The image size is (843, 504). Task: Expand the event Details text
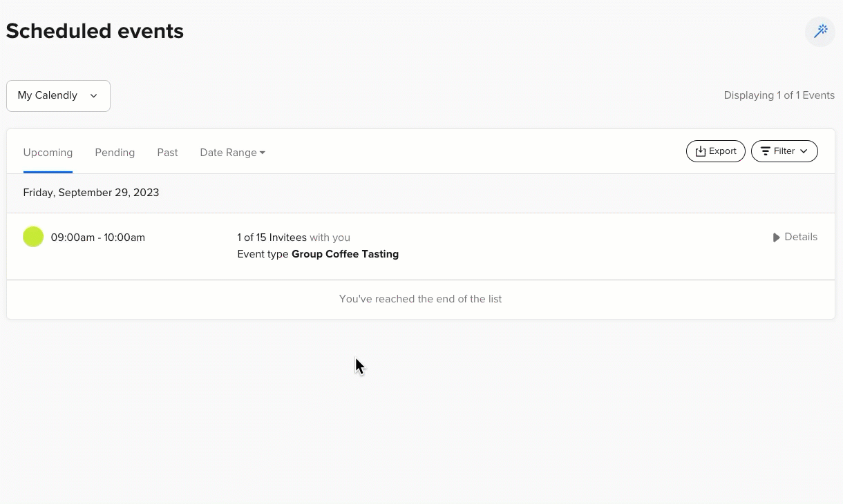[801, 237]
